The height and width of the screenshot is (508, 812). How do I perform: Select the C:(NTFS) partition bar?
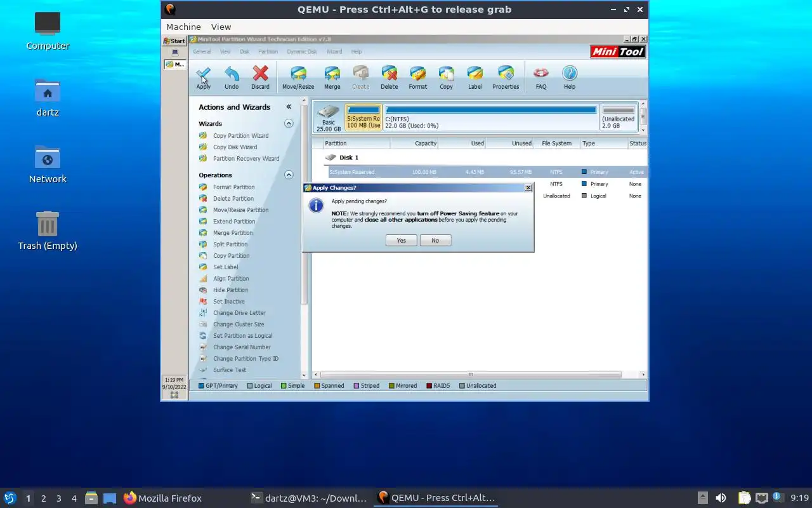(x=491, y=118)
